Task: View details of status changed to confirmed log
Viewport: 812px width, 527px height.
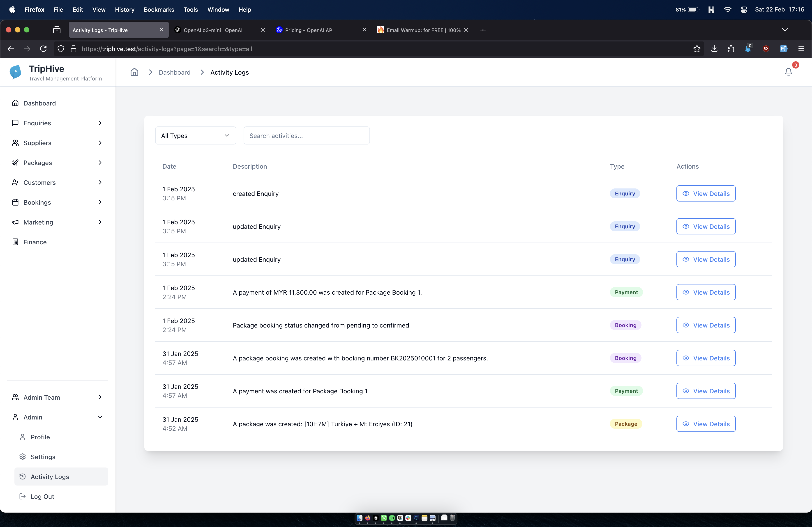Action: pyautogui.click(x=706, y=325)
